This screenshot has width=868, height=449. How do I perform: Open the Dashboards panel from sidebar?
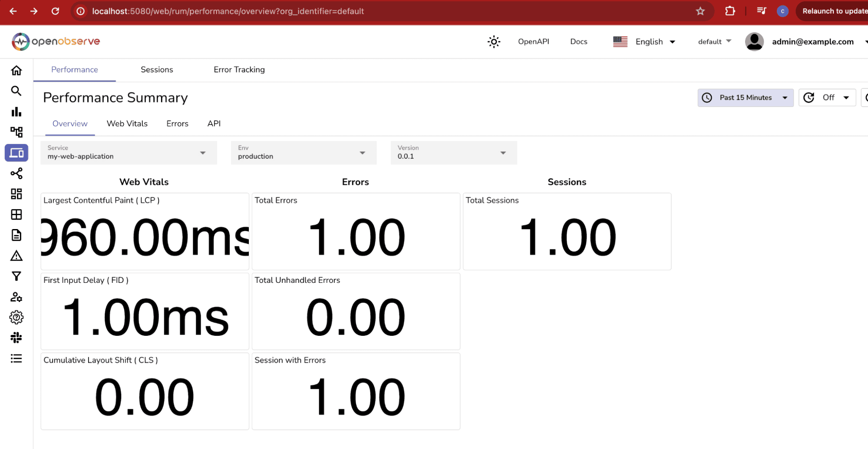pyautogui.click(x=16, y=194)
